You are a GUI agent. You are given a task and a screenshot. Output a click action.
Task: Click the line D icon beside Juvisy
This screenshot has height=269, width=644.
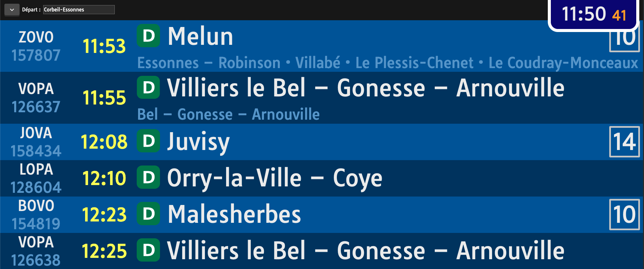point(148,141)
